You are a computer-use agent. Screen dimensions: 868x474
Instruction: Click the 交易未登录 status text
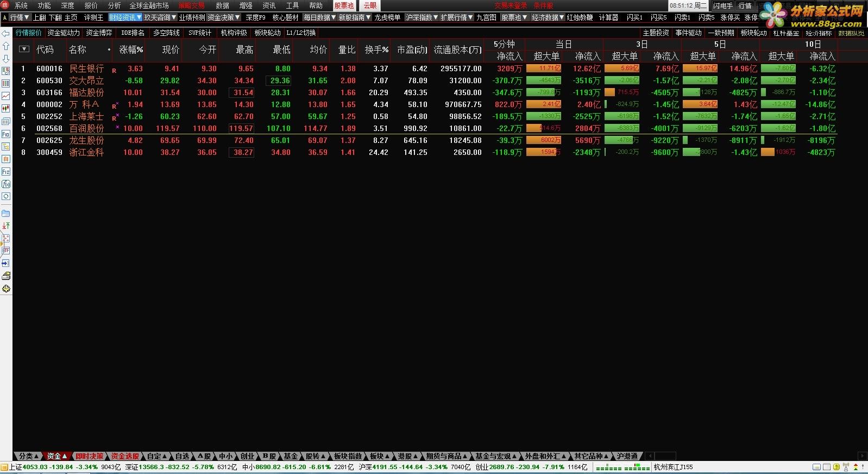coord(511,5)
